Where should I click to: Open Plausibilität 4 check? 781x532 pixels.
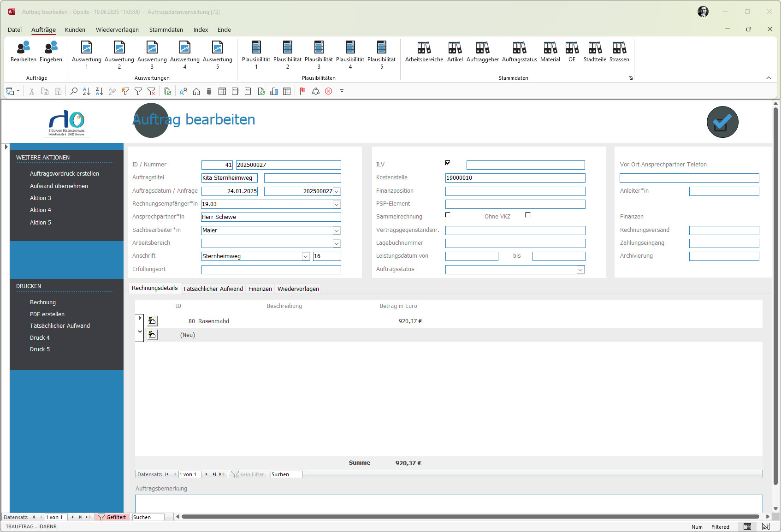[350, 54]
